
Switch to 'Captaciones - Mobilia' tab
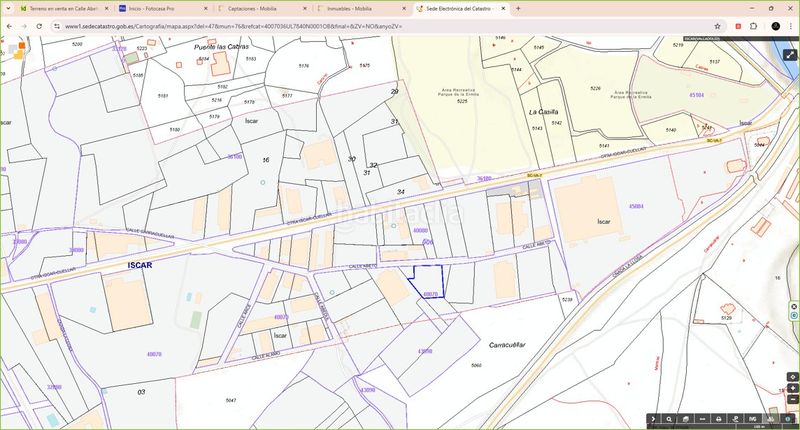click(262, 9)
